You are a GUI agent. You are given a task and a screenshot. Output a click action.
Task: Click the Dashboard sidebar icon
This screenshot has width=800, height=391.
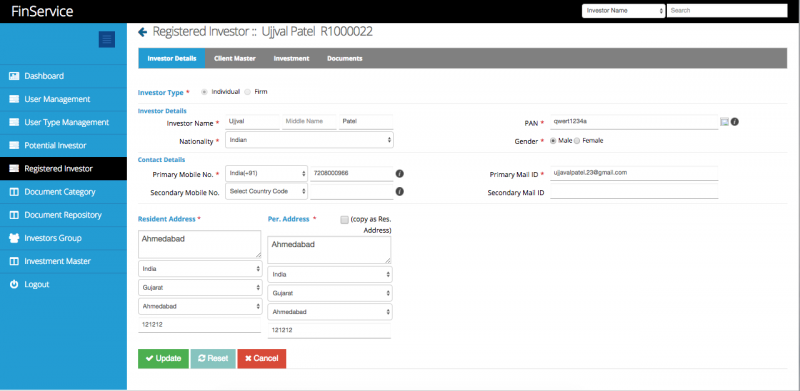14,76
